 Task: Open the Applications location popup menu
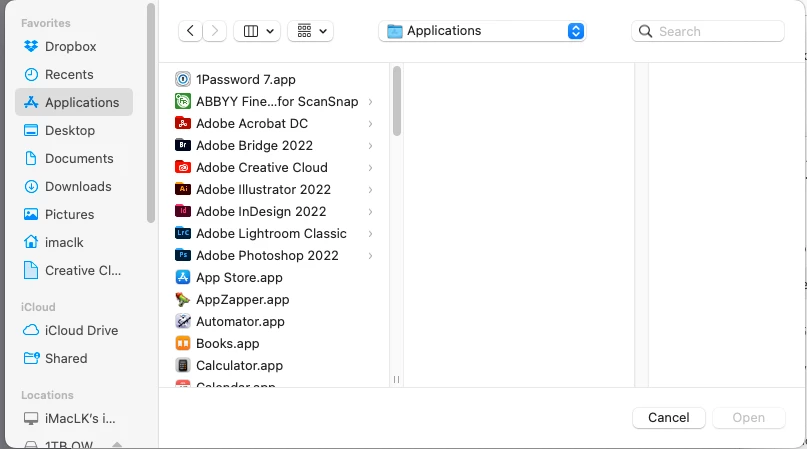tap(482, 31)
